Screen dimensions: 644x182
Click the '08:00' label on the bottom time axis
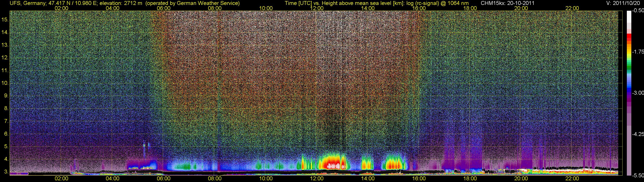coord(215,179)
